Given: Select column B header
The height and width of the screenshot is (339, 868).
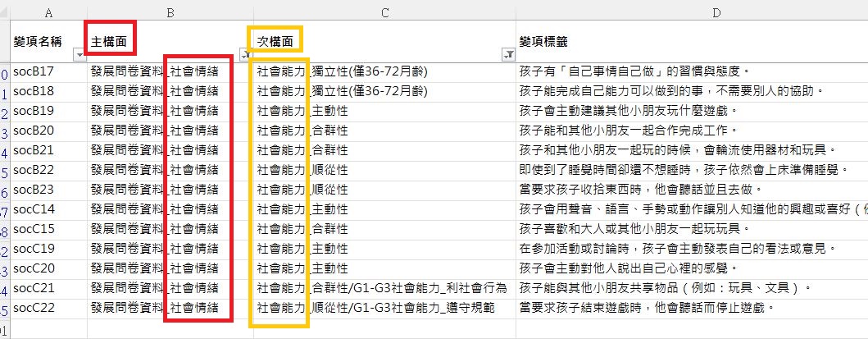Looking at the screenshot, I should point(170,12).
